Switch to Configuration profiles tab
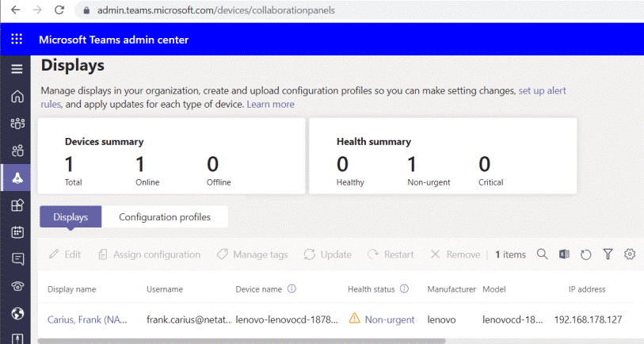The image size is (644, 344). (x=165, y=216)
